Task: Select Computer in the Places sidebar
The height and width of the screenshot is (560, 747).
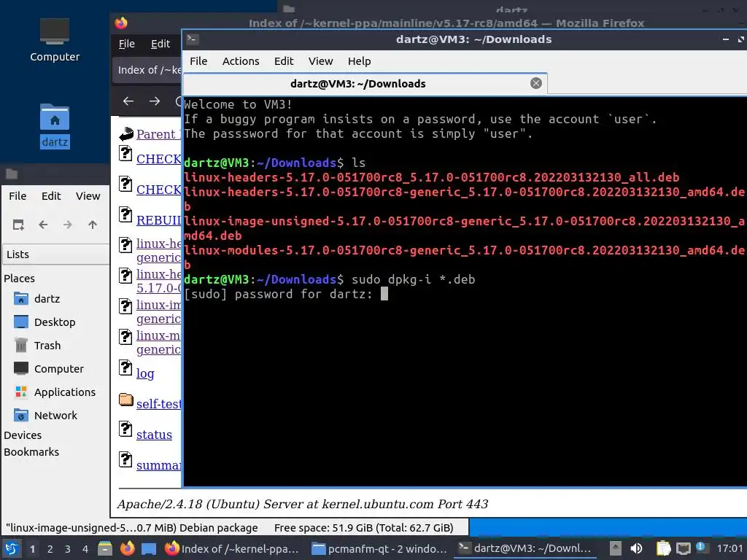Action: 58,369
